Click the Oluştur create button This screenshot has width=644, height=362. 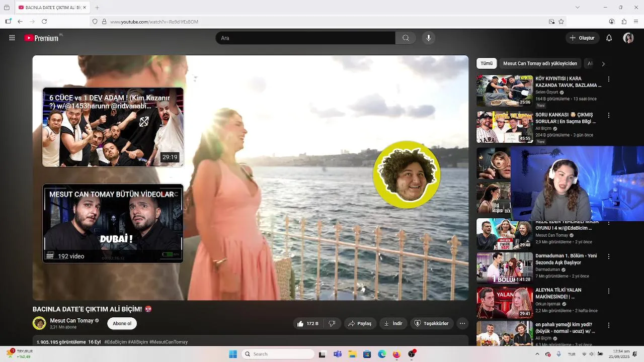click(x=582, y=38)
